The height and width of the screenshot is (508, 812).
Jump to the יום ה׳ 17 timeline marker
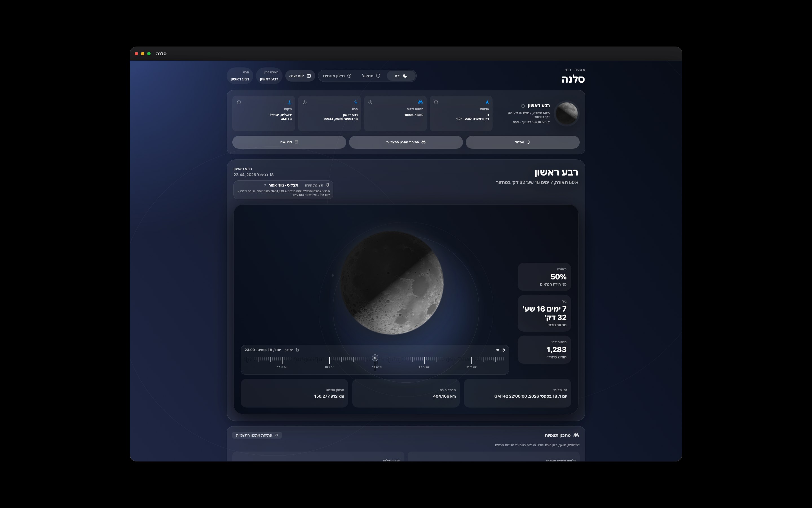pyautogui.click(x=282, y=367)
